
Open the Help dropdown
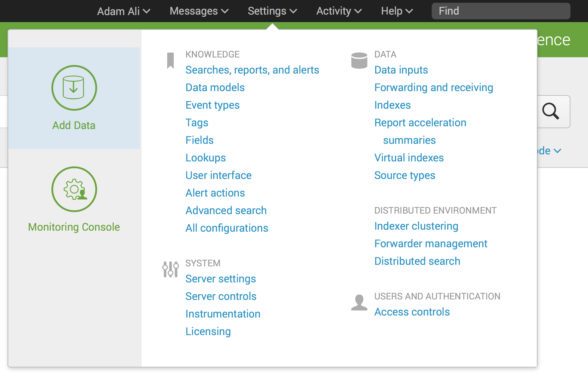[397, 11]
